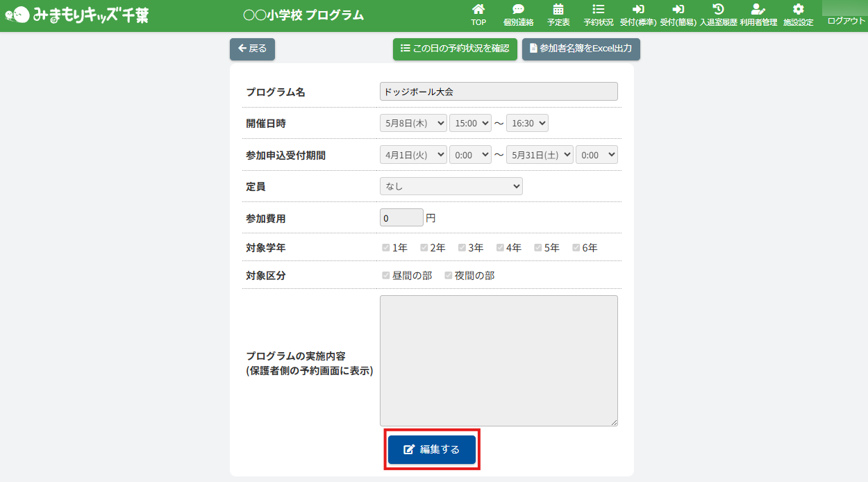
Task: Click the 戻る back button
Action: point(253,49)
